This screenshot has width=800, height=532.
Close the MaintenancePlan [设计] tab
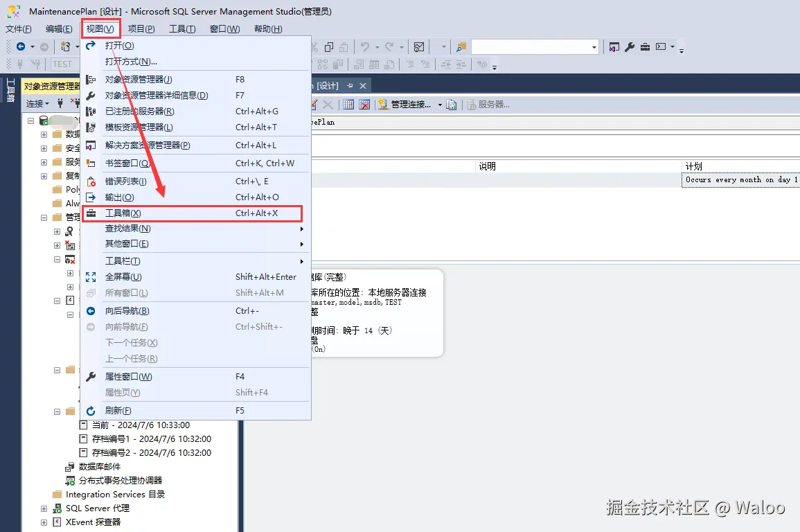point(363,86)
